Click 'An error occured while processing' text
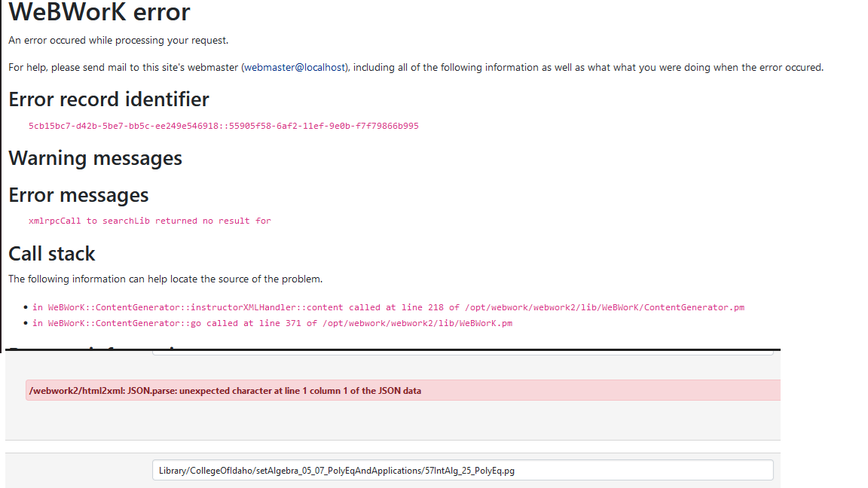Viewport: 868px width, 488px height. pos(118,41)
